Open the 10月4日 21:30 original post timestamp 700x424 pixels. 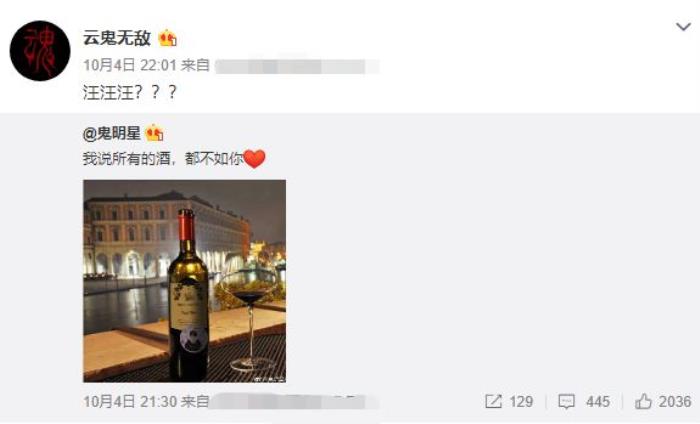130,401
